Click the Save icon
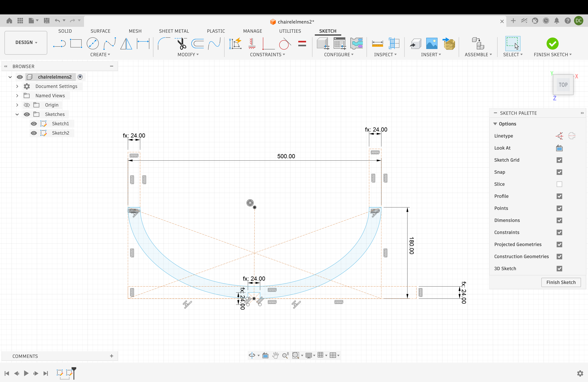The width and height of the screenshot is (588, 382). click(x=46, y=20)
